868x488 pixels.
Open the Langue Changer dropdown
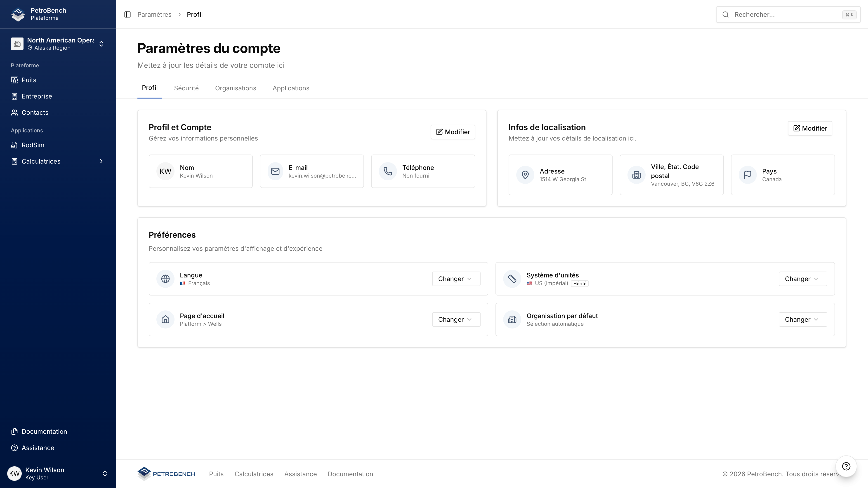point(456,279)
